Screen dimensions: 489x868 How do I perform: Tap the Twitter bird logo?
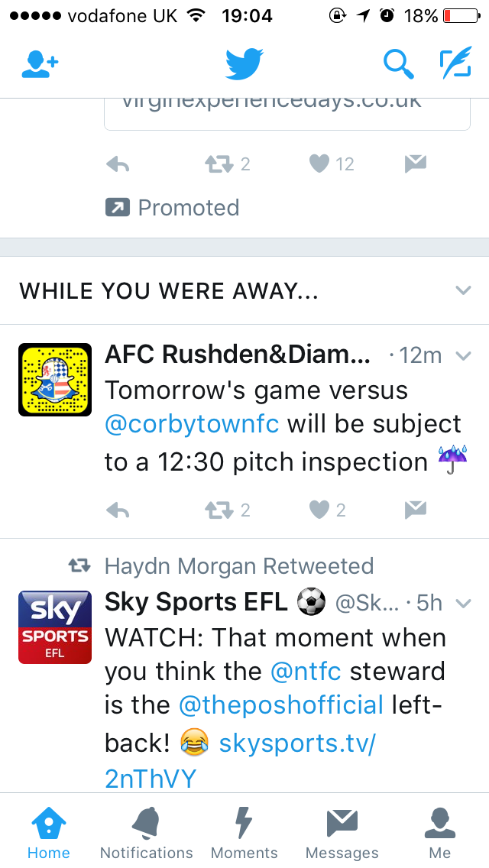pos(244,65)
